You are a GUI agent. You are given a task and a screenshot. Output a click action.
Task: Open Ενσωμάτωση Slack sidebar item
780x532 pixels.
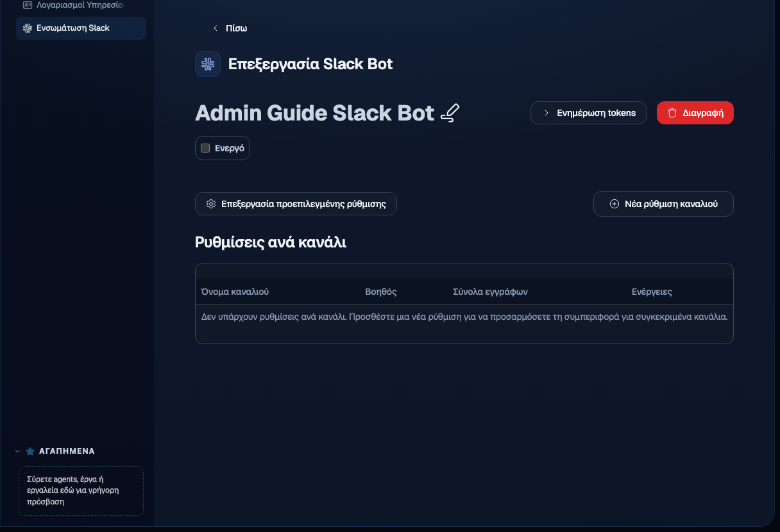point(81,28)
